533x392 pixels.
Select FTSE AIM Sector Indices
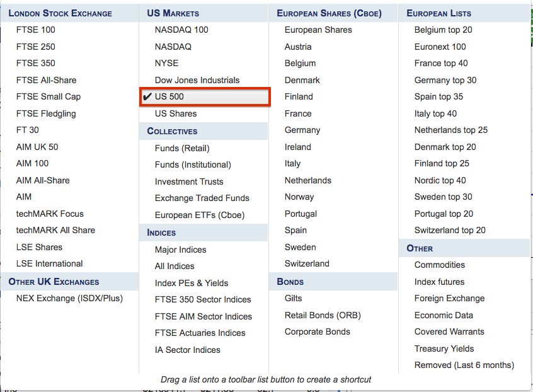[203, 316]
